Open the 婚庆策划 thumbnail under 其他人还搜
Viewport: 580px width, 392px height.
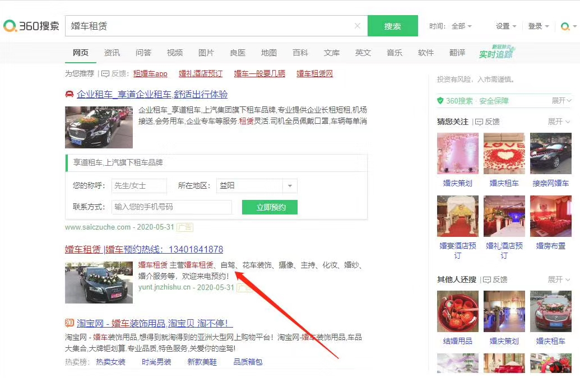pyautogui.click(x=504, y=311)
